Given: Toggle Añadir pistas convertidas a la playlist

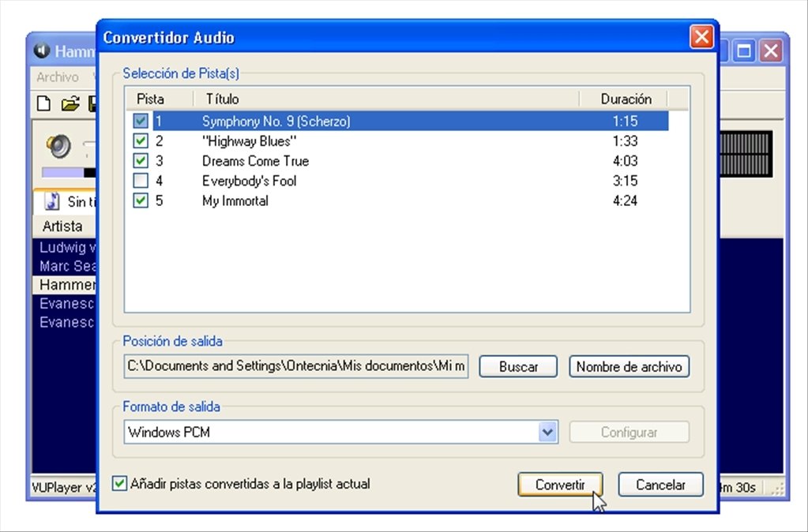Looking at the screenshot, I should [x=119, y=484].
